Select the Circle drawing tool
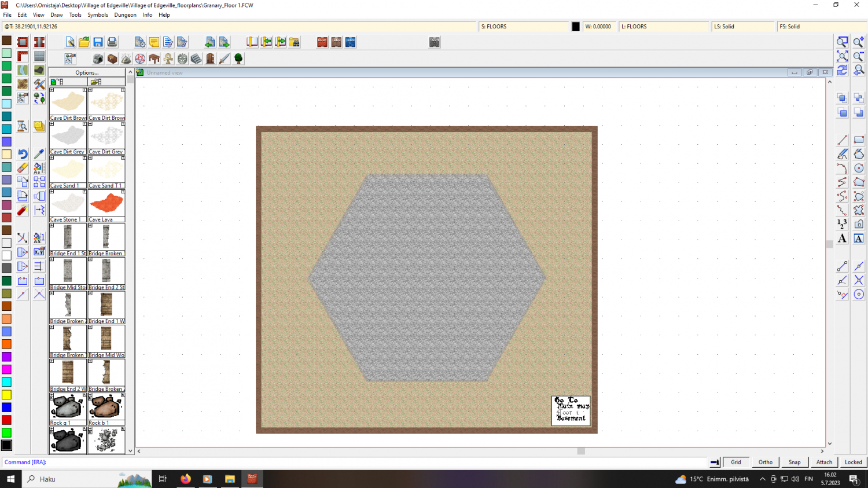 [x=859, y=168]
